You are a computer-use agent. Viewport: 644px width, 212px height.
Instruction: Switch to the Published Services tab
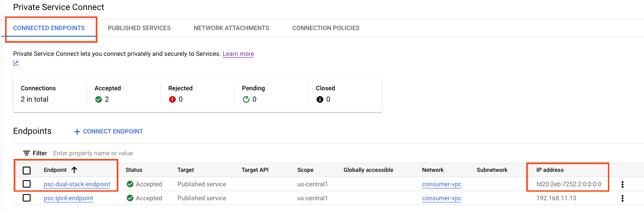(x=139, y=28)
